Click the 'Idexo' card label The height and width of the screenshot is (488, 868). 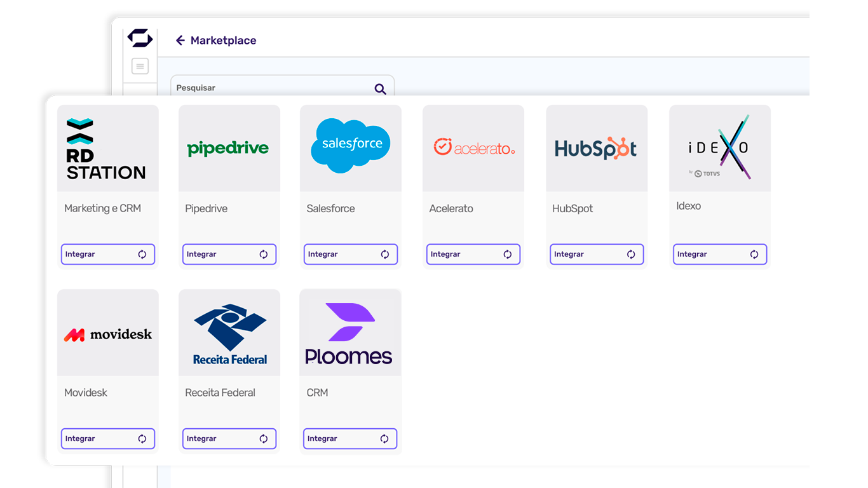[x=688, y=206]
